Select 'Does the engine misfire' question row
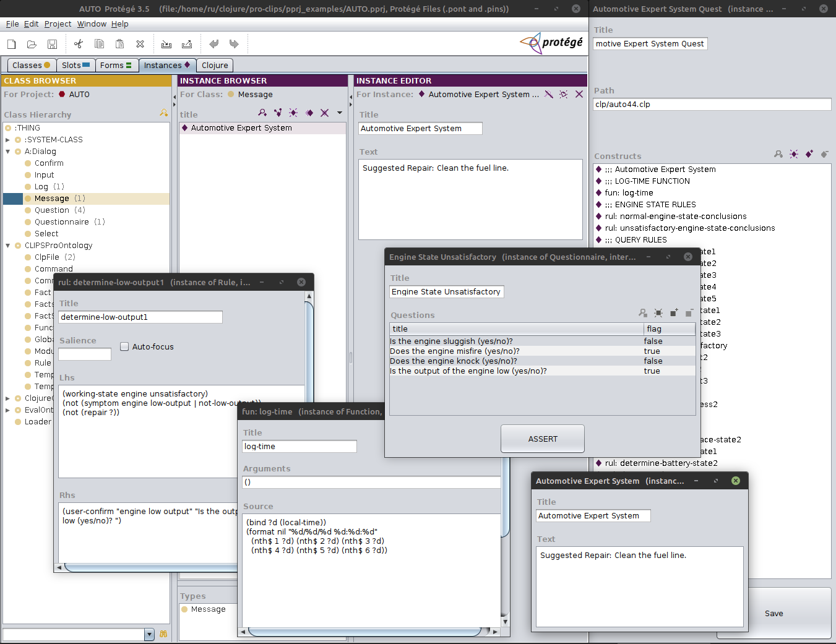The width and height of the screenshot is (836, 644). pyautogui.click(x=542, y=351)
